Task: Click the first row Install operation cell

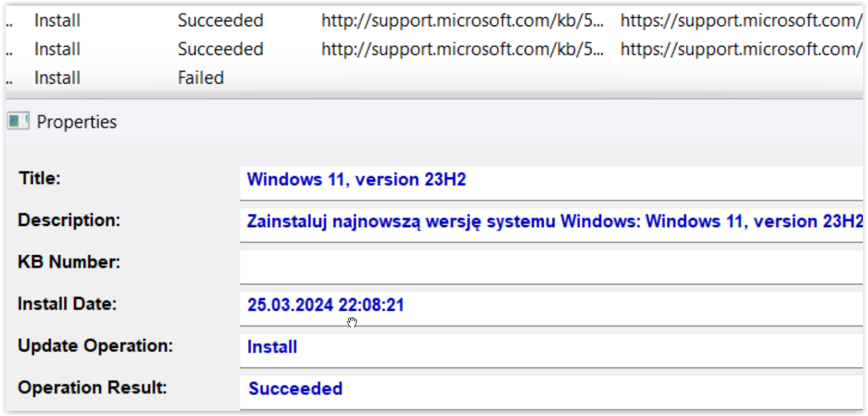Action: [57, 20]
